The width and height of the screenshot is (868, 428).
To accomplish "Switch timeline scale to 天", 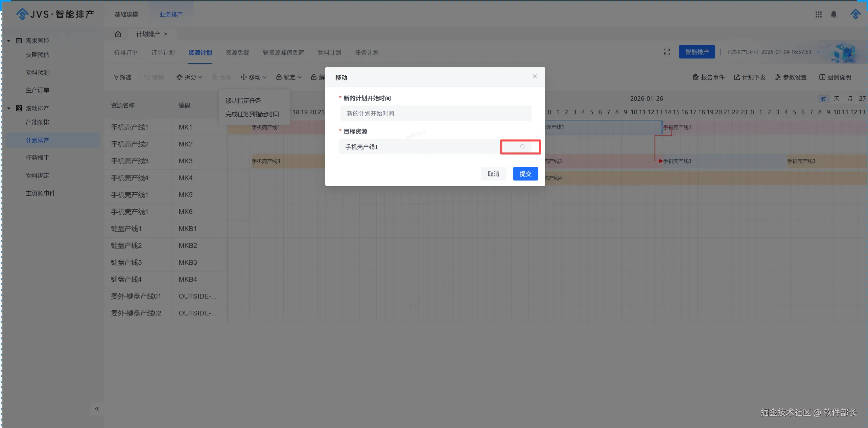I will 837,99.
